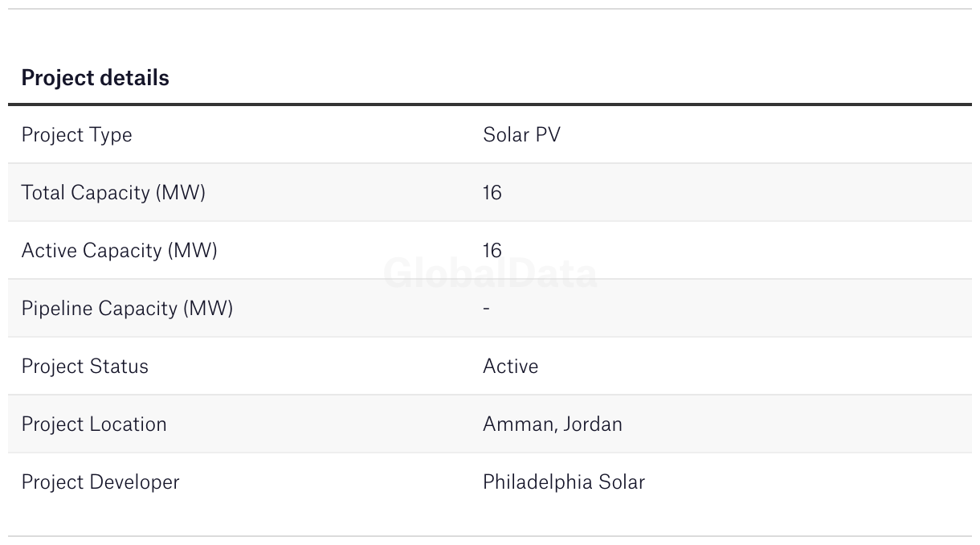980x545 pixels.
Task: Open the Philadelphia Solar developer text
Action: point(564,482)
